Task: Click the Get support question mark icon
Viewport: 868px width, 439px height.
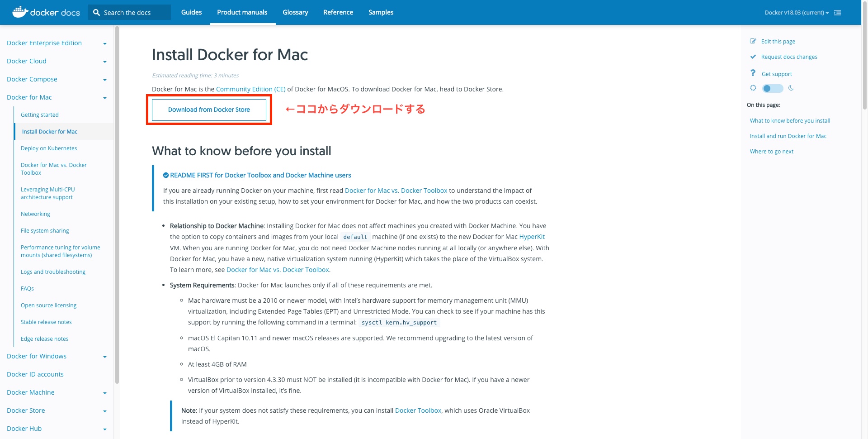Action: click(x=753, y=73)
